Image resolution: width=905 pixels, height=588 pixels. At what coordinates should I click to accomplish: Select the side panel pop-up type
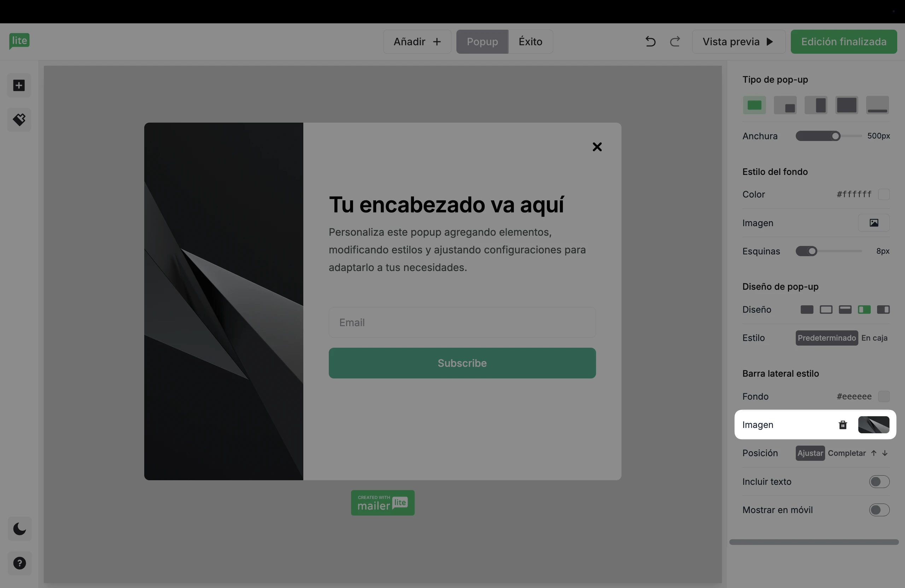(816, 105)
